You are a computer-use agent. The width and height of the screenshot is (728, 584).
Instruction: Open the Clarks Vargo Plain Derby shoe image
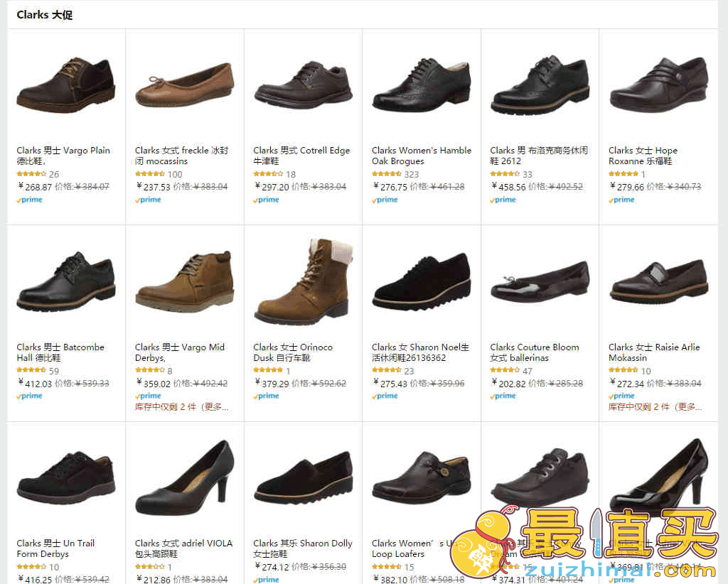click(66, 85)
